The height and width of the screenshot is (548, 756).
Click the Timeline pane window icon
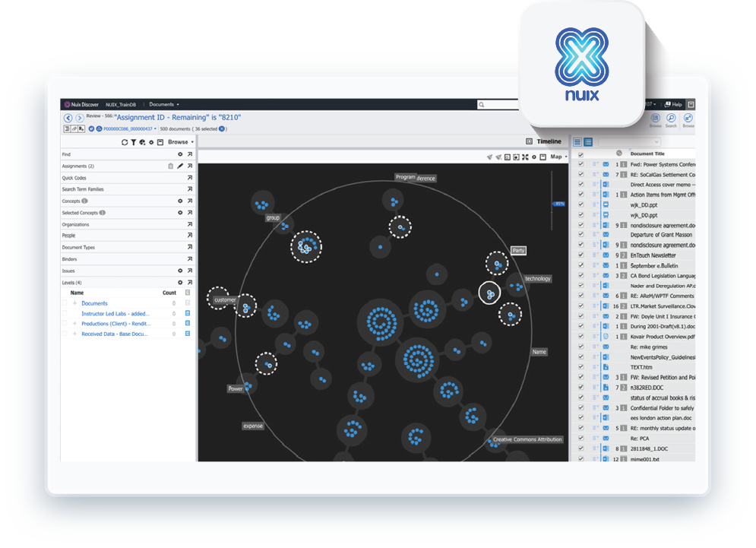click(529, 141)
